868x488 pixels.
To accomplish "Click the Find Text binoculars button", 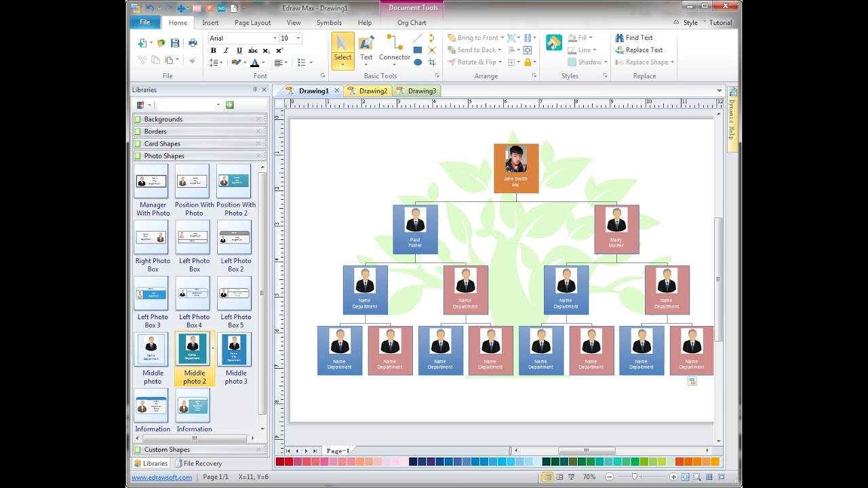I will pos(634,38).
